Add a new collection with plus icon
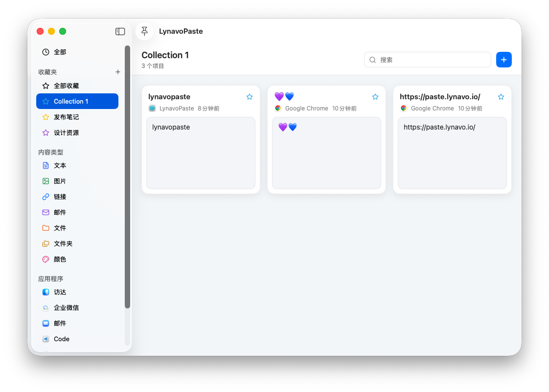The height and width of the screenshot is (392, 549). click(x=117, y=72)
